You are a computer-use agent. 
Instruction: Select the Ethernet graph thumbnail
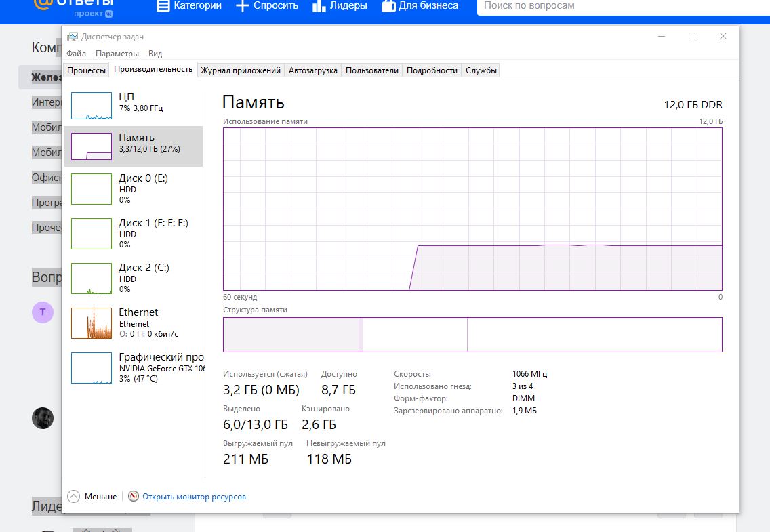click(x=92, y=323)
